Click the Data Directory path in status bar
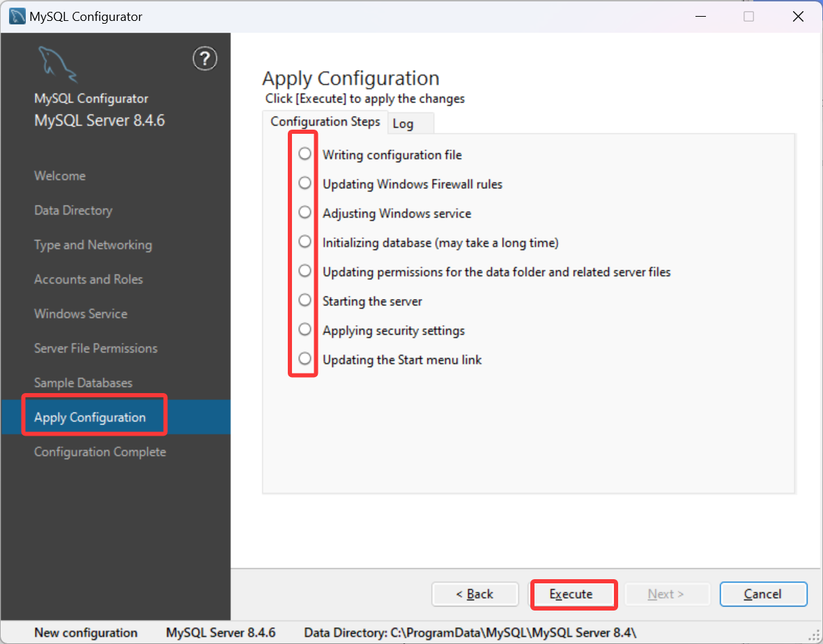 point(470,633)
